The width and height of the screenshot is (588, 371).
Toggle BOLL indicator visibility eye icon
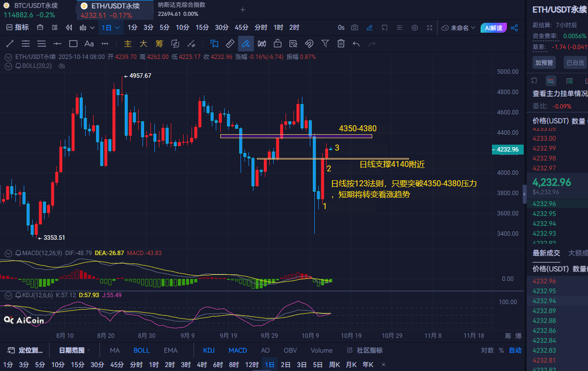pos(62,66)
